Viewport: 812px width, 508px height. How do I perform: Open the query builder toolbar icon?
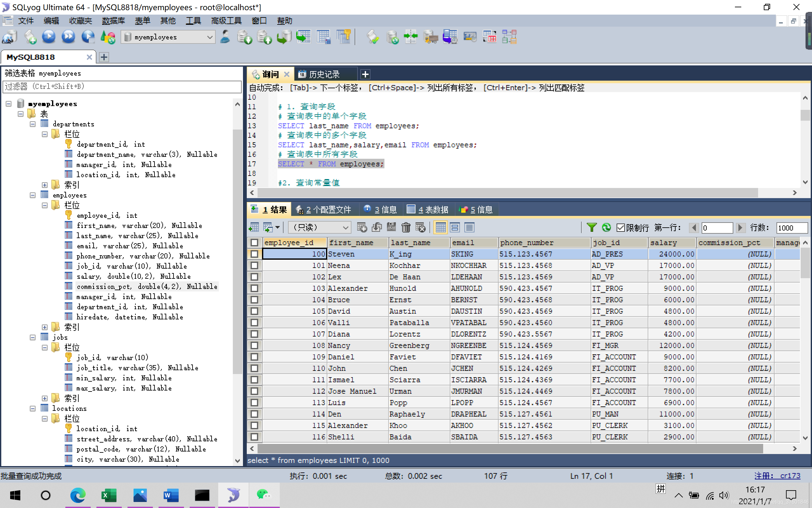click(489, 37)
